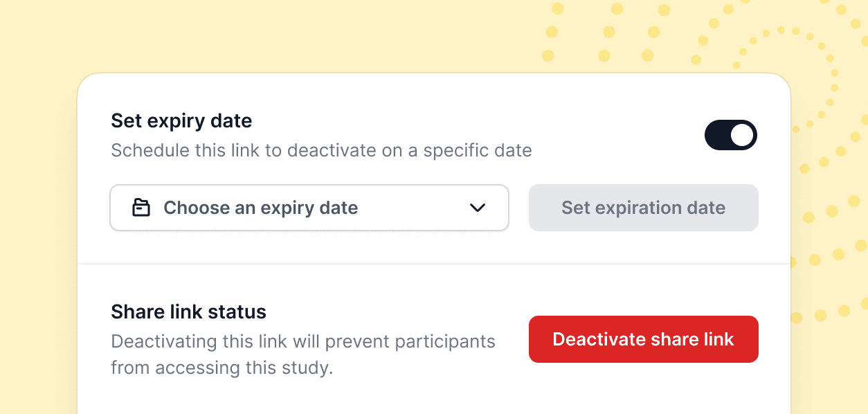Click the 'from accessing this study' text line

coord(222,368)
